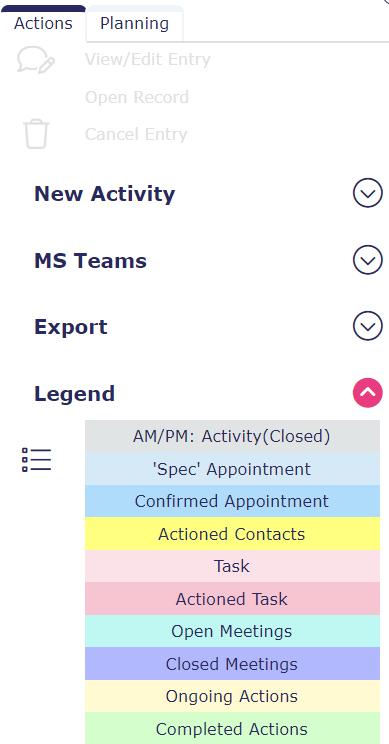389x744 pixels.
Task: Click the Closed Meetings purple legend swatch
Action: click(x=232, y=664)
